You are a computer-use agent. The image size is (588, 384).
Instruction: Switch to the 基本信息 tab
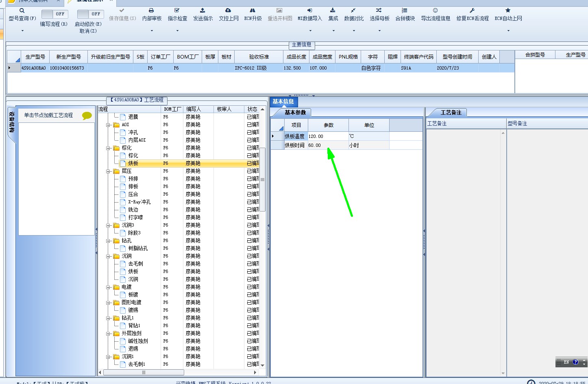coord(283,102)
